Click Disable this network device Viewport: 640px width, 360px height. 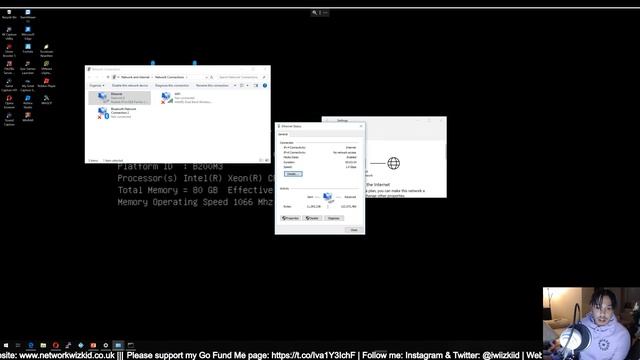pos(130,85)
